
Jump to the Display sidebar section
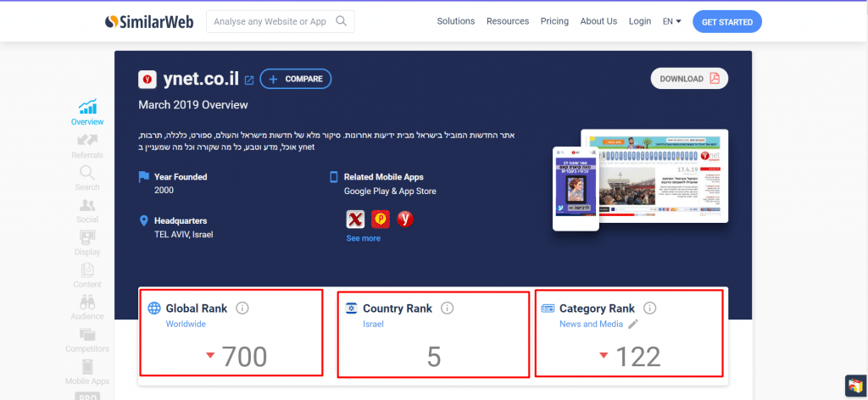87,243
